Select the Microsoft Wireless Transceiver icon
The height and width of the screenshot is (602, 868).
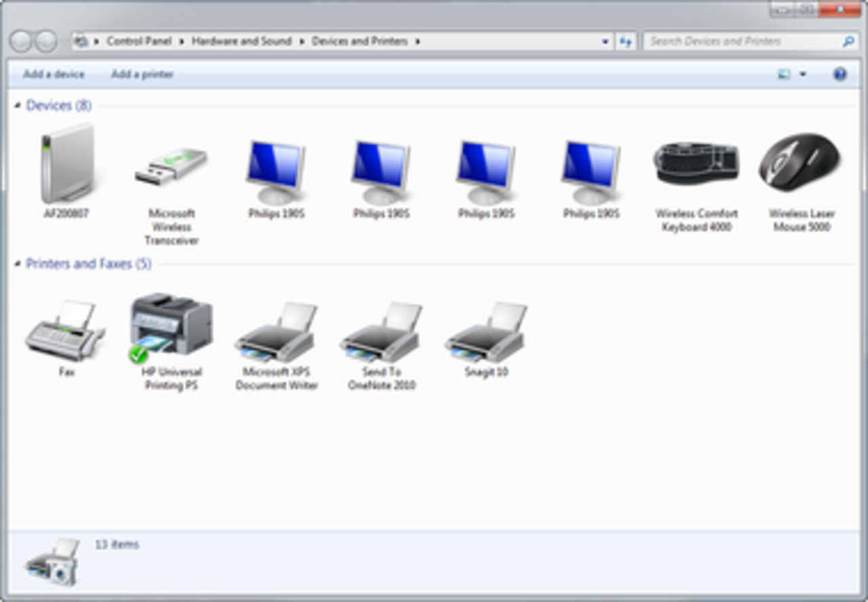(172, 167)
